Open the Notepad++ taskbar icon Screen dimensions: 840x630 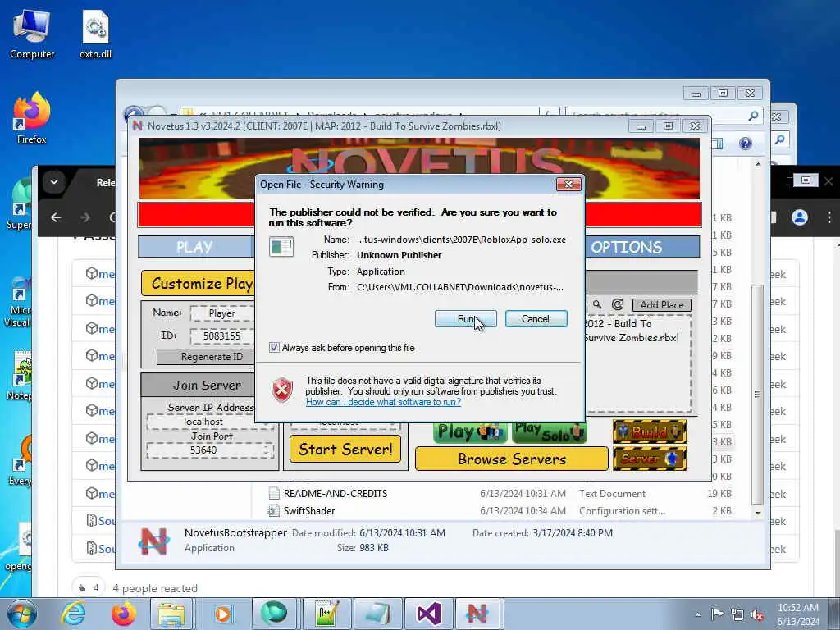[x=326, y=614]
